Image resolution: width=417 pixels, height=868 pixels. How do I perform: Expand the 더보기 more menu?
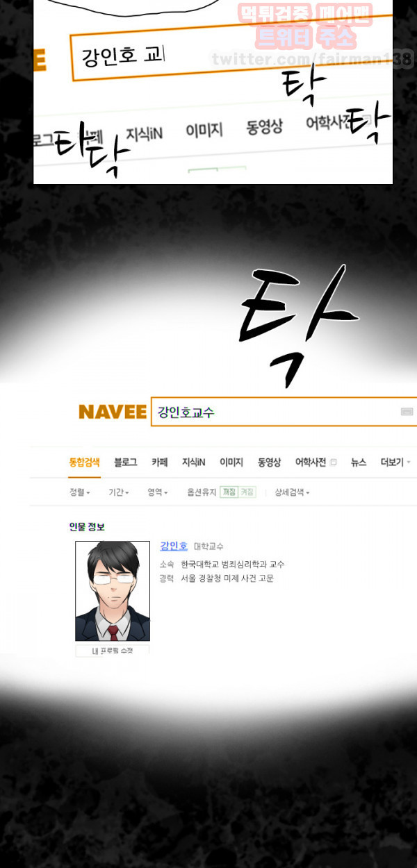395,462
